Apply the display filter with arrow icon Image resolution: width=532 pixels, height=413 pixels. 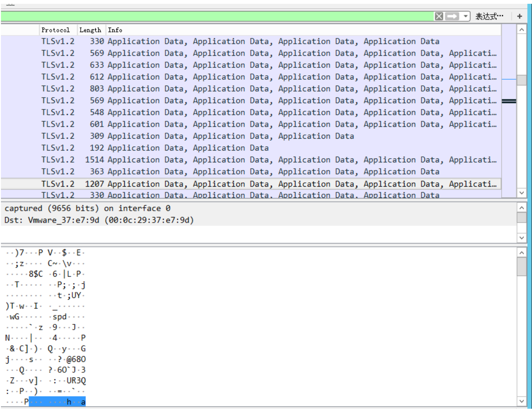point(452,17)
